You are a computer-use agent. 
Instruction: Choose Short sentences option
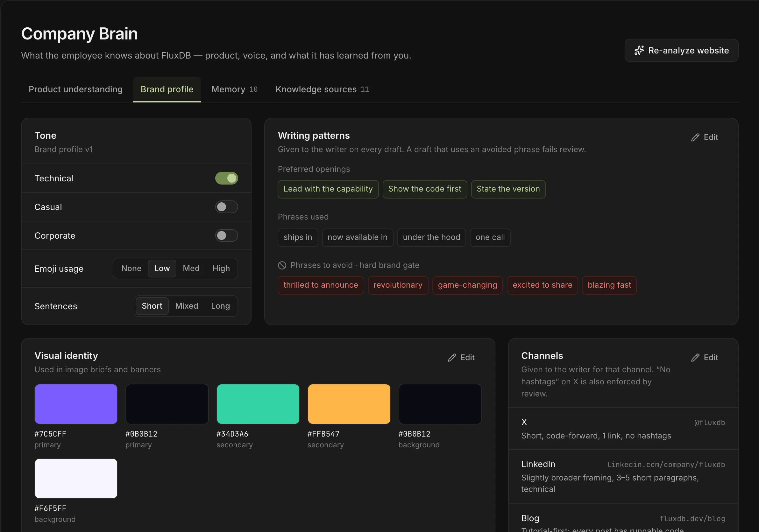(x=152, y=306)
